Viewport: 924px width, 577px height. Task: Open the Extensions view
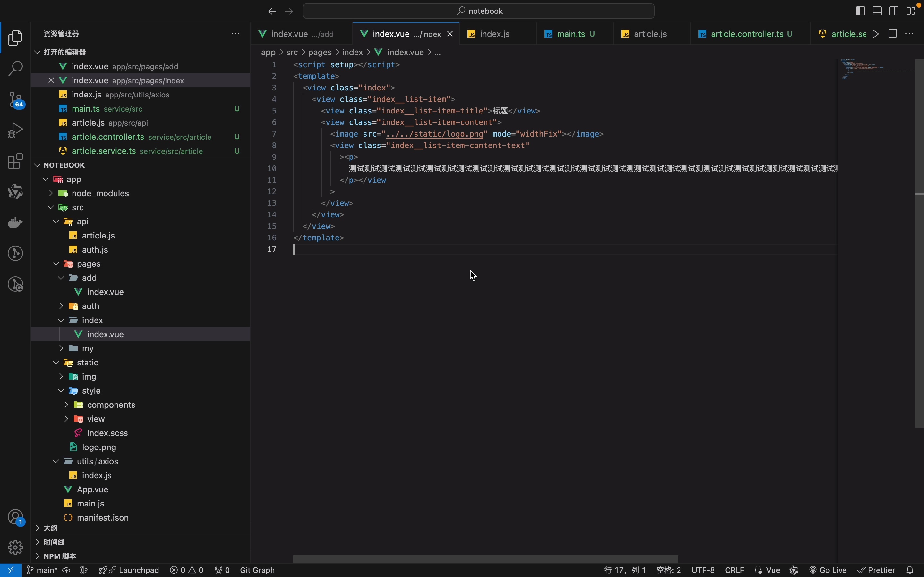click(15, 161)
